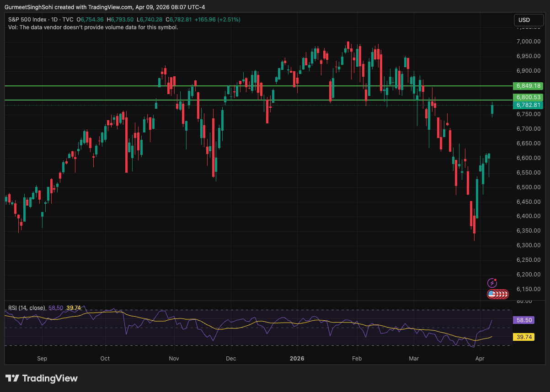Click the purple lightning bolt news icon

point(492,283)
